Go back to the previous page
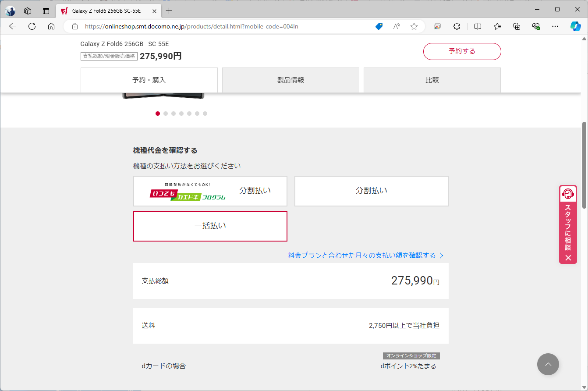Screen dimensions: 588x391 pos(13,26)
